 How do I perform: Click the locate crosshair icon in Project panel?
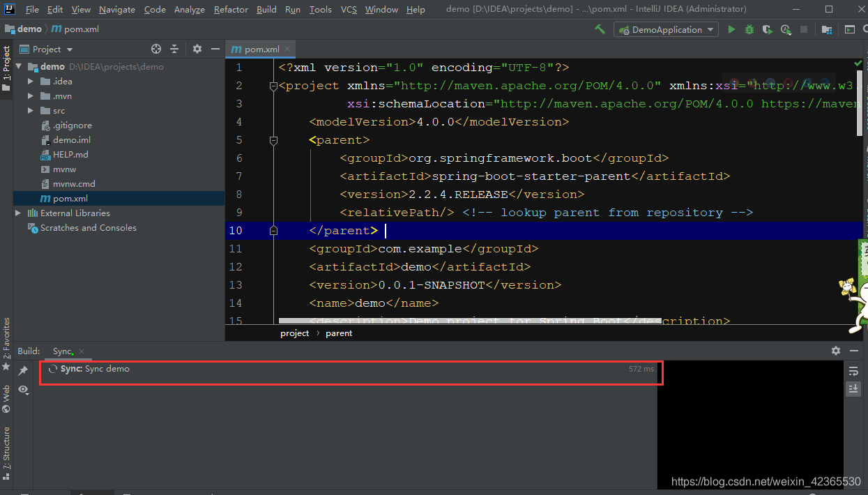(x=156, y=49)
